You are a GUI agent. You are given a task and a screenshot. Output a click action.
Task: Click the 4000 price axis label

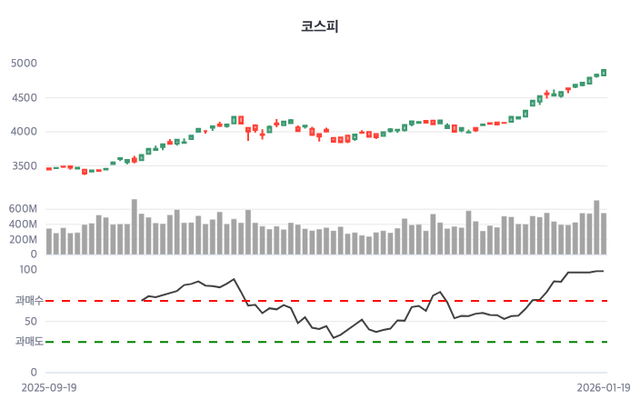[x=23, y=132]
